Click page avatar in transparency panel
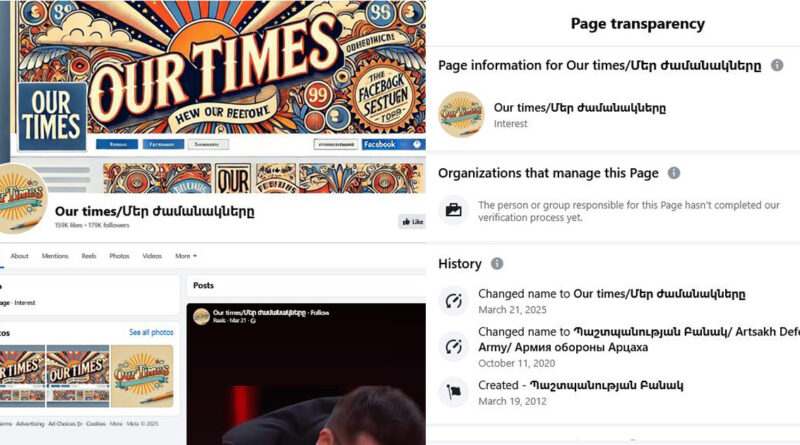800x445 pixels. pyautogui.click(x=461, y=114)
